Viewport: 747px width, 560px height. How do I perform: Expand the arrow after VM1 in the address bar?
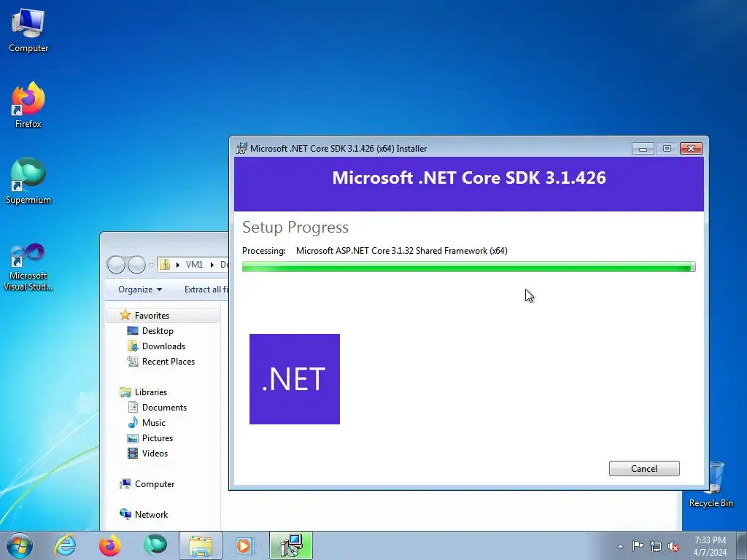click(x=212, y=264)
